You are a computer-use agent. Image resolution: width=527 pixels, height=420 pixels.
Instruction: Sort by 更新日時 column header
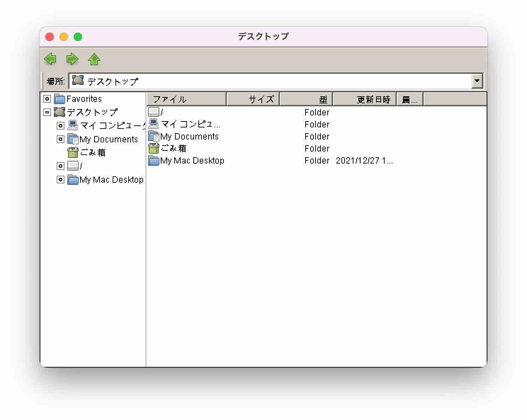pos(364,100)
